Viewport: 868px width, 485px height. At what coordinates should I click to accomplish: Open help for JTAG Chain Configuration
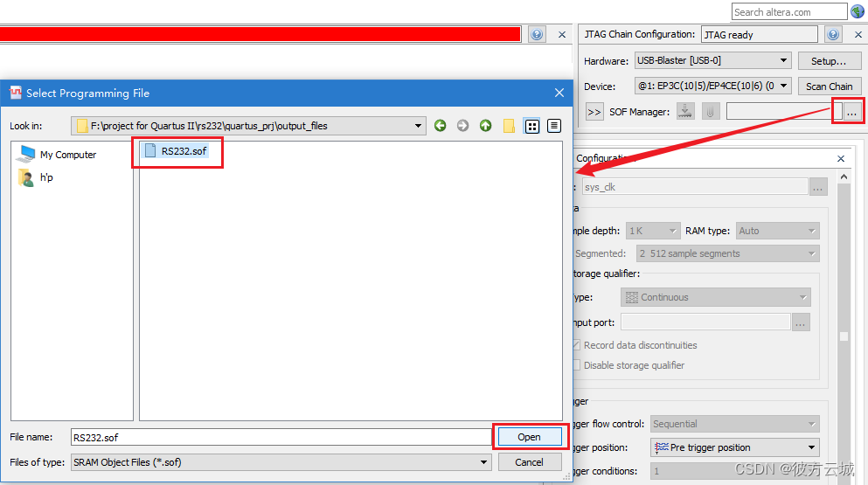pyautogui.click(x=833, y=34)
